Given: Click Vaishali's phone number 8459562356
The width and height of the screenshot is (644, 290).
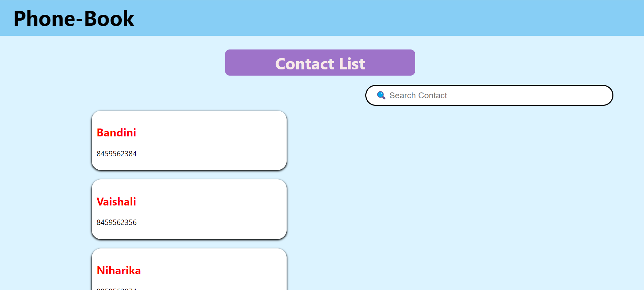Looking at the screenshot, I should pyautogui.click(x=116, y=222).
